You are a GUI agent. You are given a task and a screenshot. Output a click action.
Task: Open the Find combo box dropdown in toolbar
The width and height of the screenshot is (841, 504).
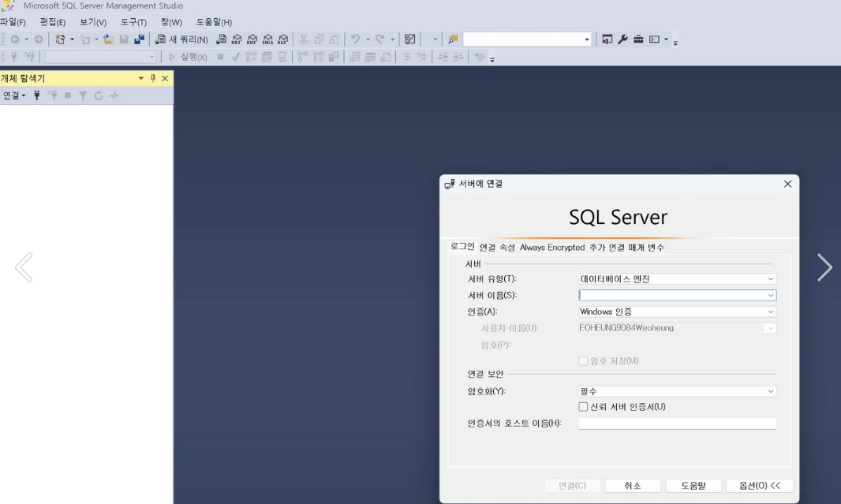[587, 39]
